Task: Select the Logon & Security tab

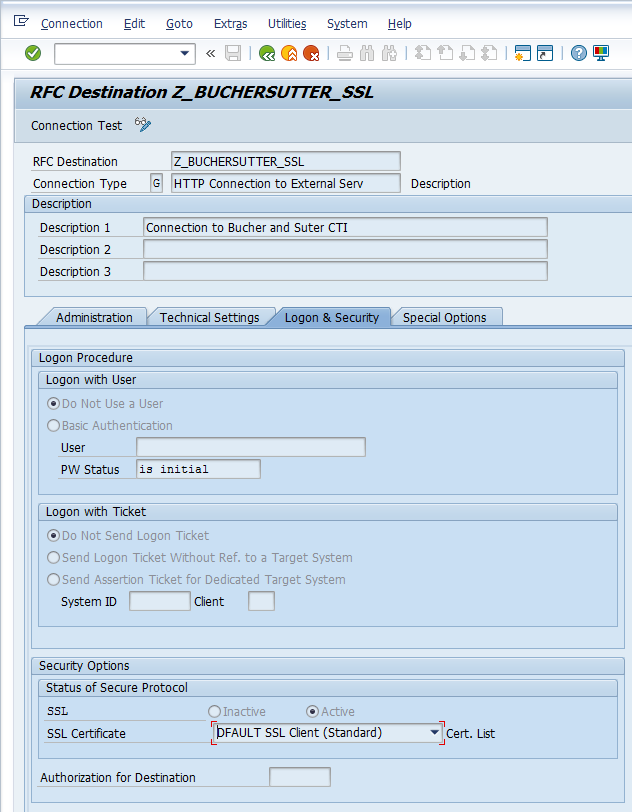Action: pyautogui.click(x=332, y=317)
